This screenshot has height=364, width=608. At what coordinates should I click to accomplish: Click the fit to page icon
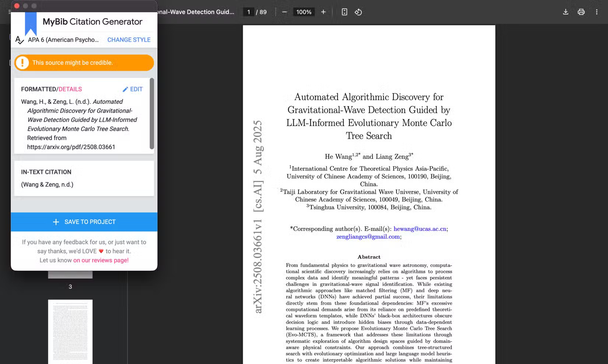point(344,12)
